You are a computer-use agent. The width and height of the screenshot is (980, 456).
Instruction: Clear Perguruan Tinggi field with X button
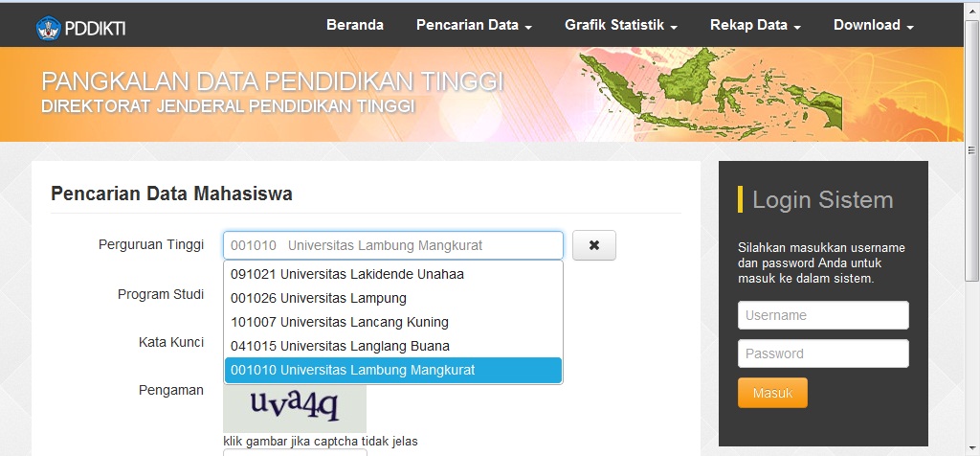[x=593, y=245]
